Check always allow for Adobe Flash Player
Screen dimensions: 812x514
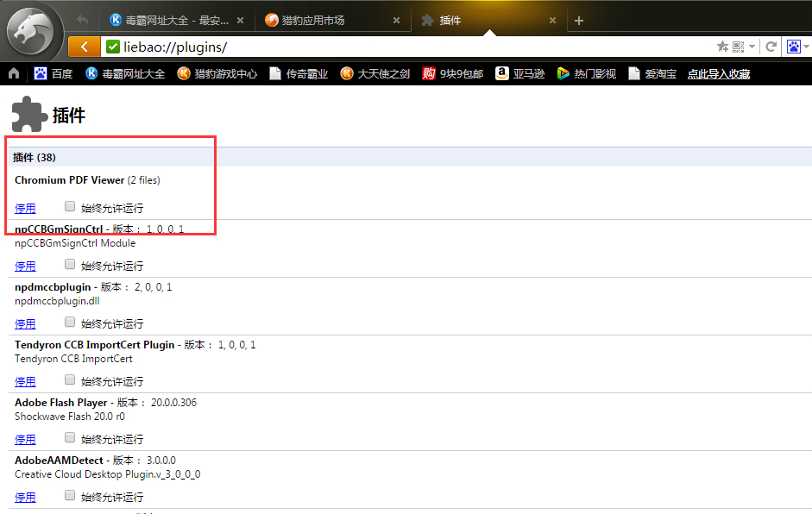point(70,438)
